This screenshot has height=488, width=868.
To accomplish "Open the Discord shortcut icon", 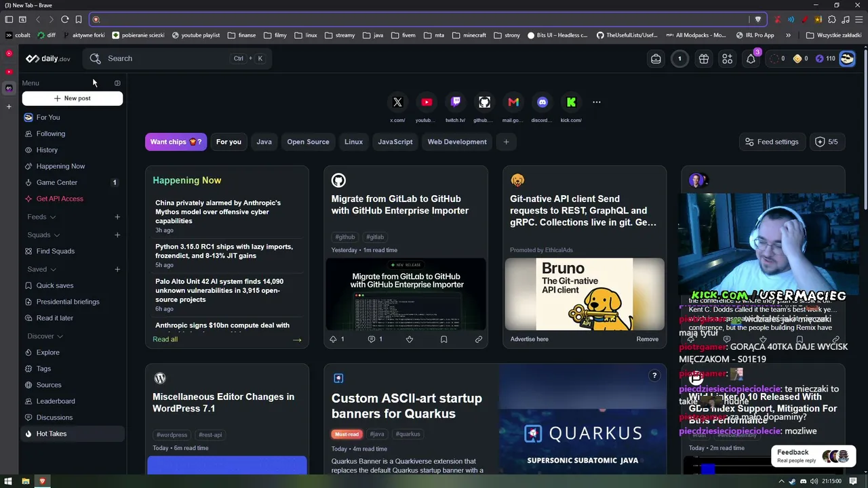I will [x=542, y=102].
